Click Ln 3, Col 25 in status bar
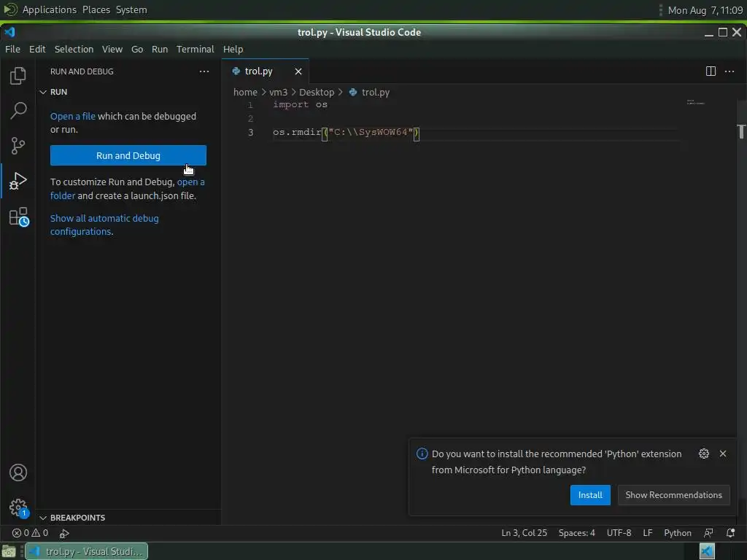The image size is (747, 560). pyautogui.click(x=524, y=533)
